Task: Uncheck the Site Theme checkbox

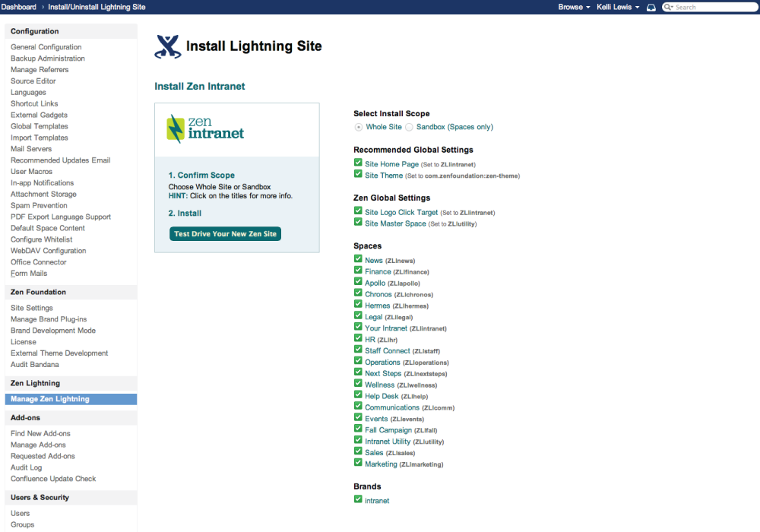Action: coord(358,174)
